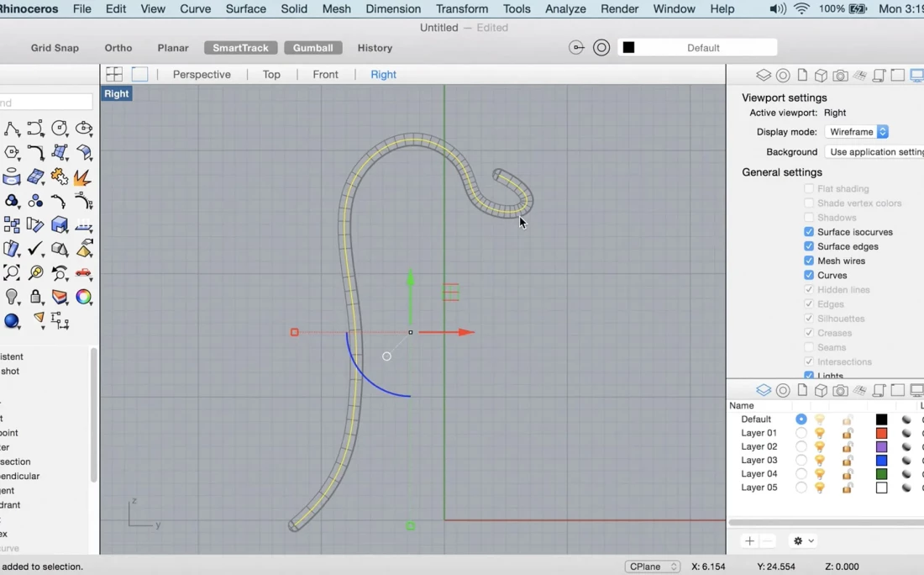924x575 pixels.
Task: Select the Array tool
Action: [12, 224]
